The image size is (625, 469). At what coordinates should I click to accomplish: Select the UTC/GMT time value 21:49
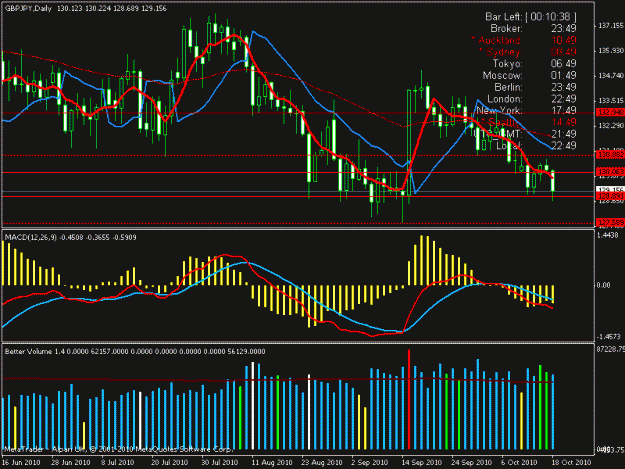click(x=564, y=134)
